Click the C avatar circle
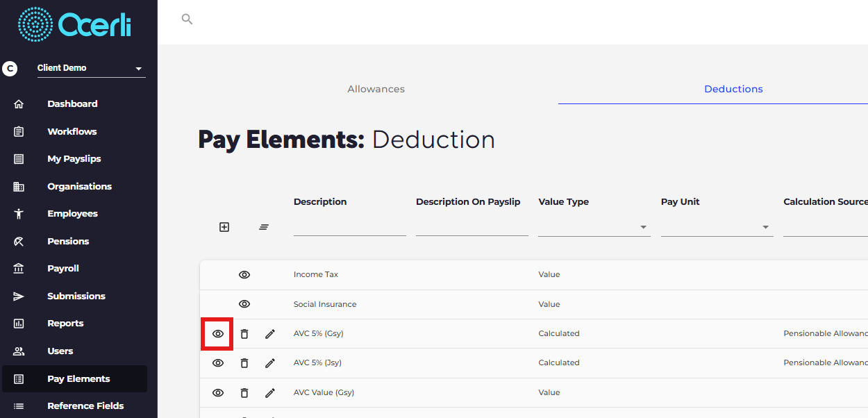This screenshot has width=868, height=418. pos(10,68)
